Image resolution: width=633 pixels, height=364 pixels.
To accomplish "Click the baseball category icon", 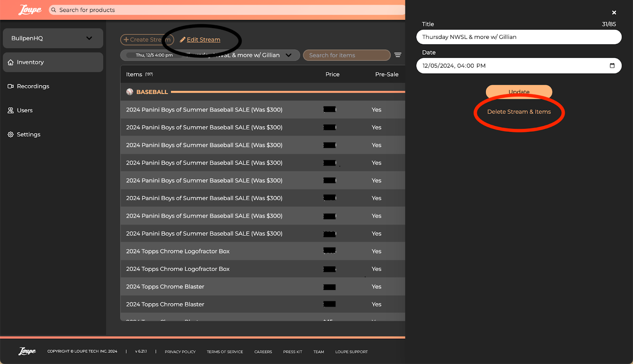I will tap(130, 92).
